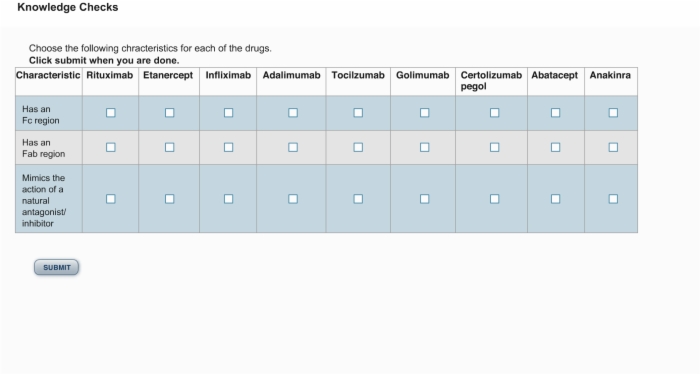The height and width of the screenshot is (374, 700).
Task: Mark natural antagonist box for Rituximab
Action: tap(111, 199)
